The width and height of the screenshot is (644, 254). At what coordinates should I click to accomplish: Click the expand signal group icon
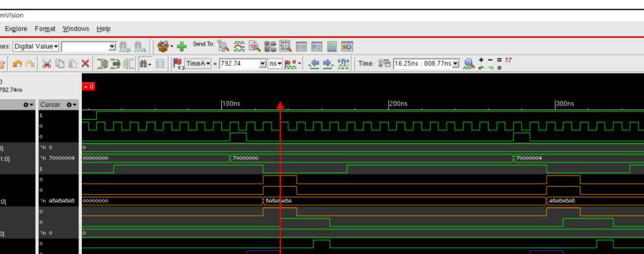(102, 64)
